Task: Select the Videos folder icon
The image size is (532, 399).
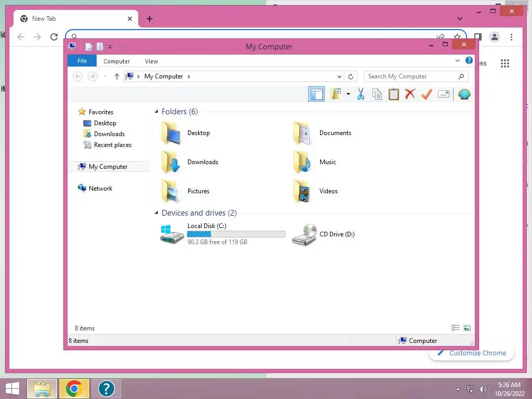Action: click(302, 191)
